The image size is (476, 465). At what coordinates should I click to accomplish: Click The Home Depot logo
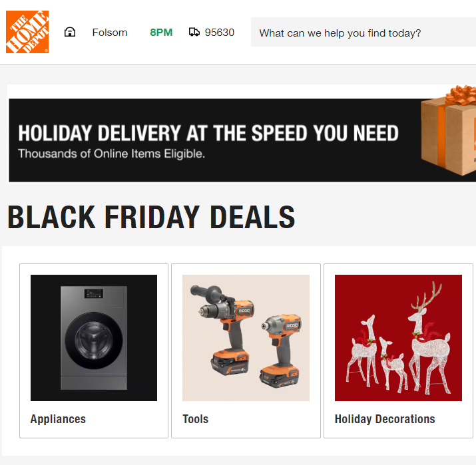coord(27,32)
